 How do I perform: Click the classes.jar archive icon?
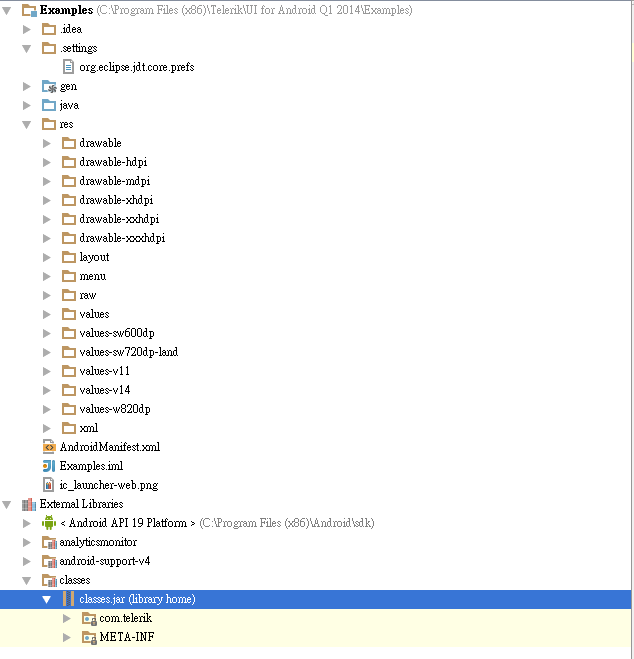[x=68, y=598]
